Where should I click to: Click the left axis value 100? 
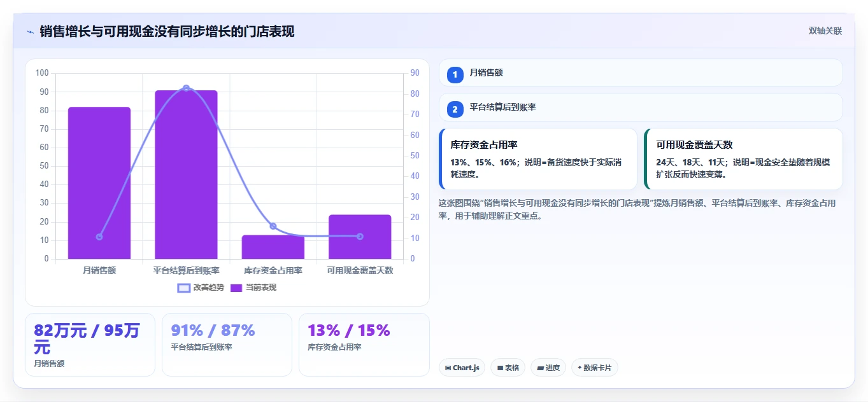42,73
